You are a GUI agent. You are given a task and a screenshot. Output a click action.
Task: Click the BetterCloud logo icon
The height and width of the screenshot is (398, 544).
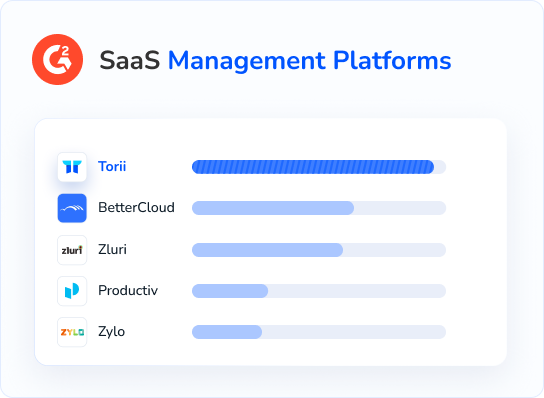[x=72, y=208]
